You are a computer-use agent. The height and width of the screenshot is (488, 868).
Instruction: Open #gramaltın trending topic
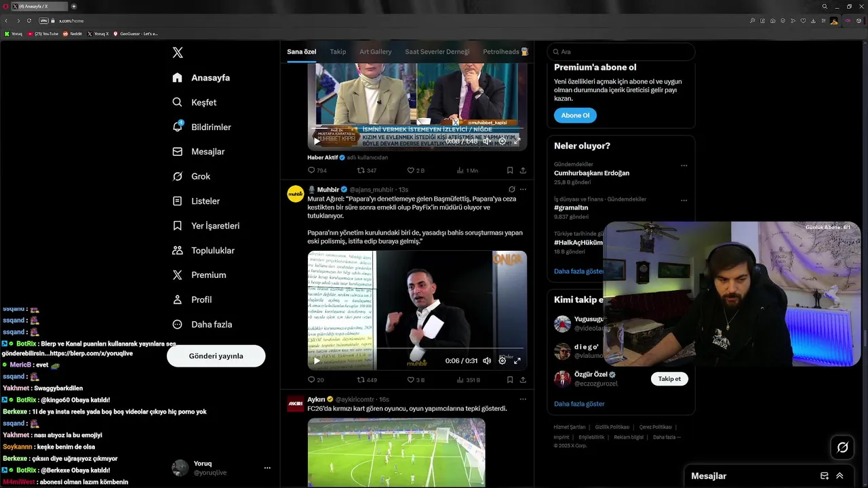(x=570, y=208)
